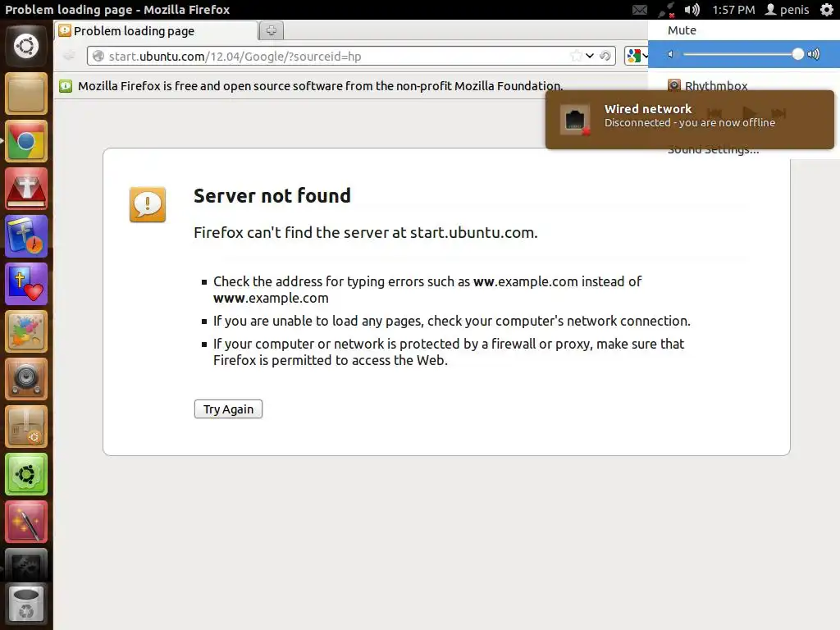Open the dark workspace switcher icon

point(26,564)
